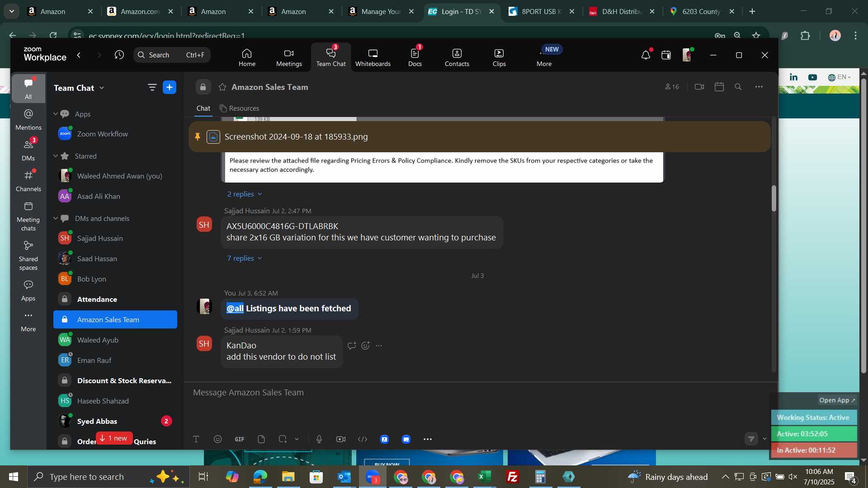The width and height of the screenshot is (868, 488).
Task: Open GIF picker in composer
Action: point(240,439)
